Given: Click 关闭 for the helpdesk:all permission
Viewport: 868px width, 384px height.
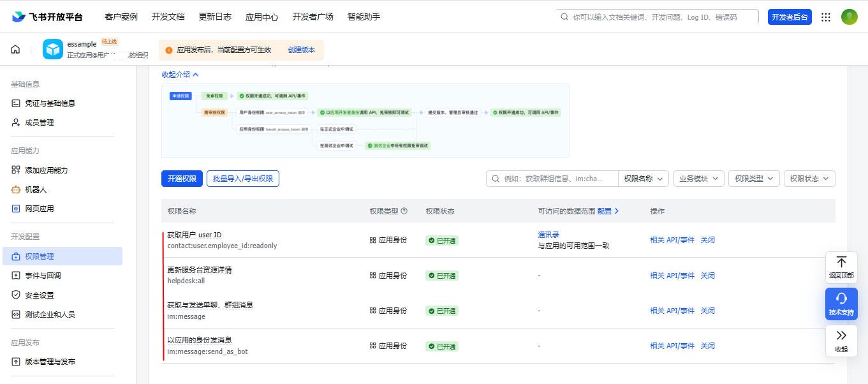Looking at the screenshot, I should [x=707, y=276].
